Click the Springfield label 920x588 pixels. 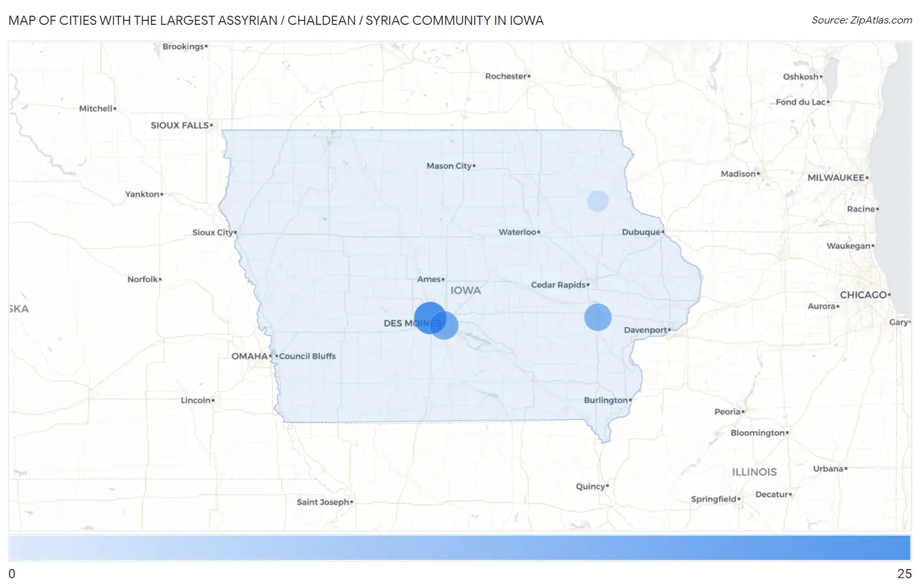click(714, 499)
